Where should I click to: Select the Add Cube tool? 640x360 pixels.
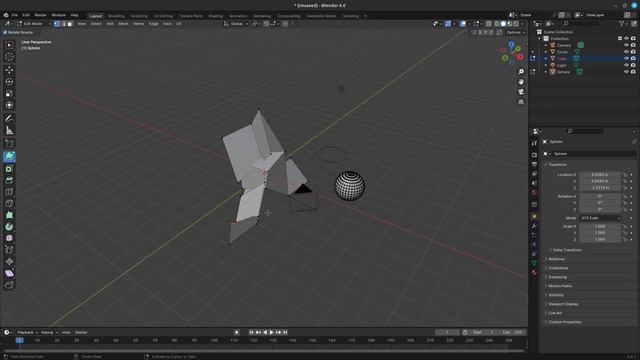click(9, 144)
